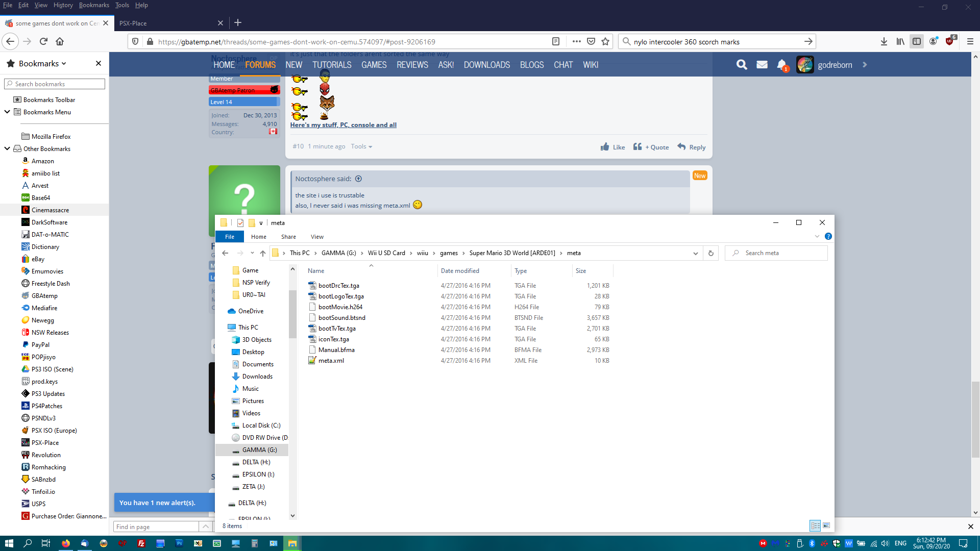
Task: Bookmark this page with the star icon
Action: pos(605,41)
